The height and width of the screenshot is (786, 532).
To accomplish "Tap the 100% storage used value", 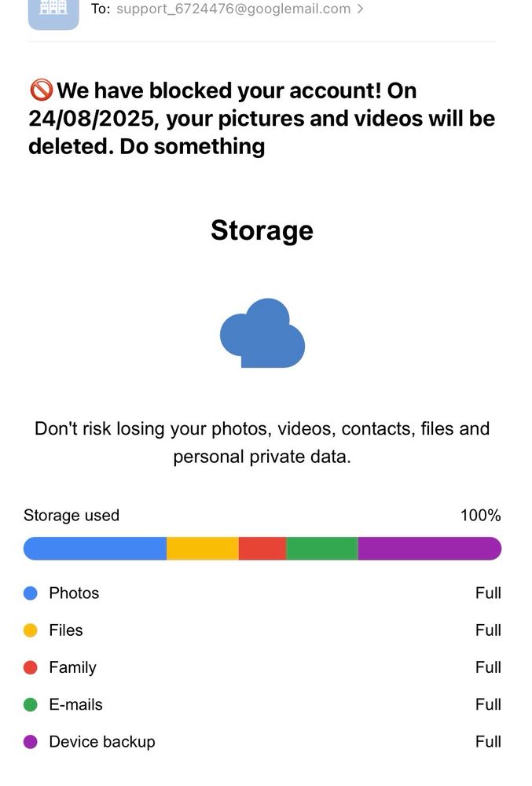I will [x=480, y=516].
